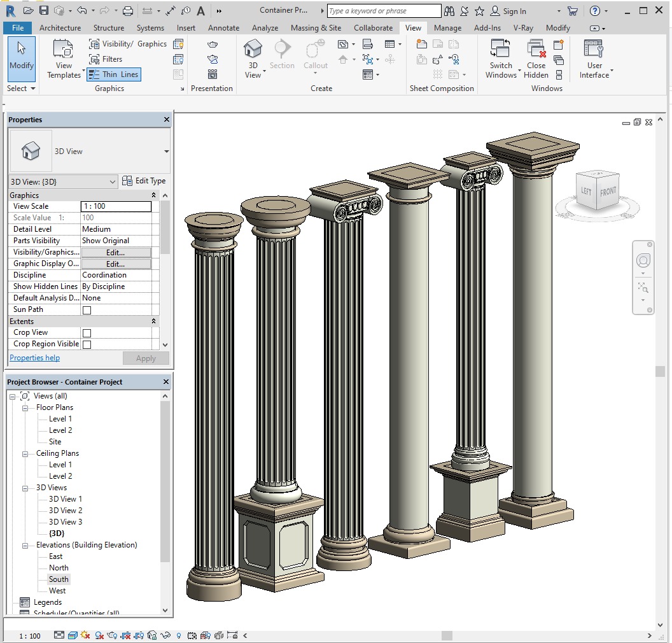
Task: Click the Render in Cloud icon
Action: click(212, 59)
